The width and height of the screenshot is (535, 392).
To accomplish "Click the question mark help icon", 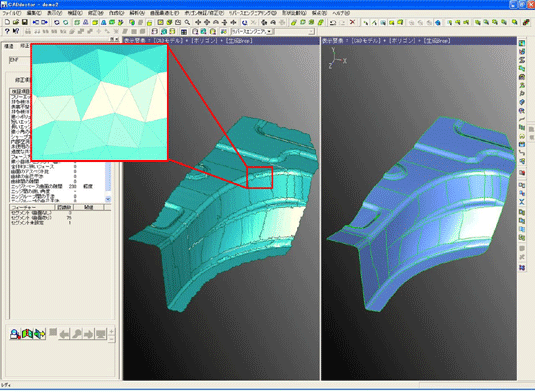I will tap(7, 31).
